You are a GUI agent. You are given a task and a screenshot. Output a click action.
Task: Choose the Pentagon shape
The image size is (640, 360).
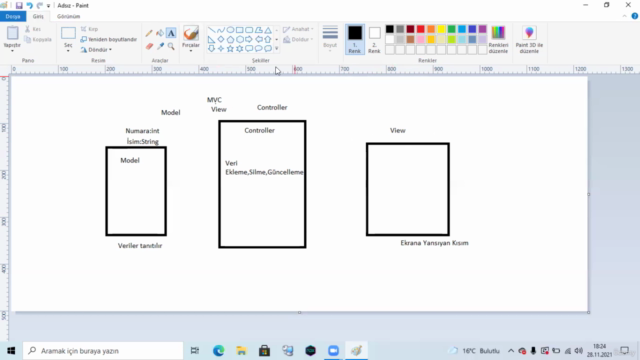pos(230,40)
